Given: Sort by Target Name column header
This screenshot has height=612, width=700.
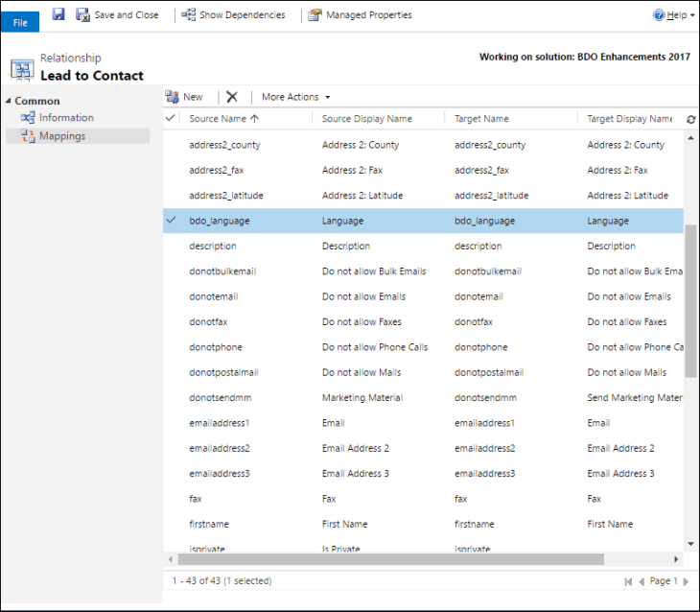Looking at the screenshot, I should point(481,119).
